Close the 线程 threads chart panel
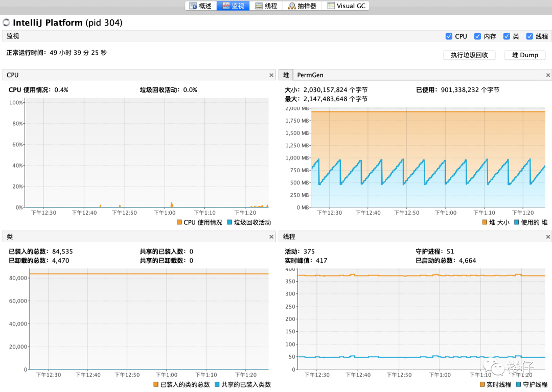Image resolution: width=552 pixels, height=392 pixels. [548, 237]
